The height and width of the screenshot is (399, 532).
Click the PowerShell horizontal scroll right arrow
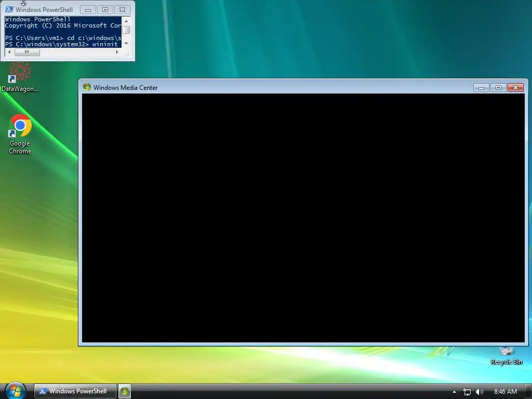click(x=117, y=52)
